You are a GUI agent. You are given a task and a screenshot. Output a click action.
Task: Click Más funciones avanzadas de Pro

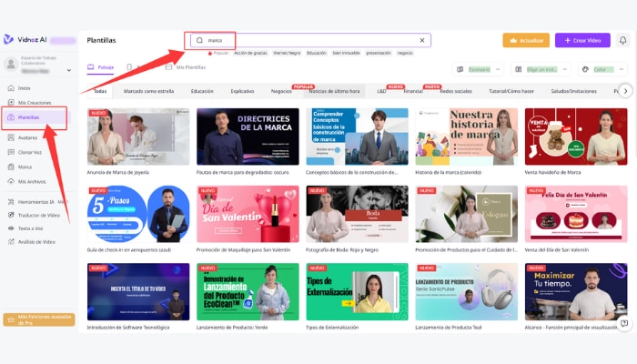click(39, 319)
